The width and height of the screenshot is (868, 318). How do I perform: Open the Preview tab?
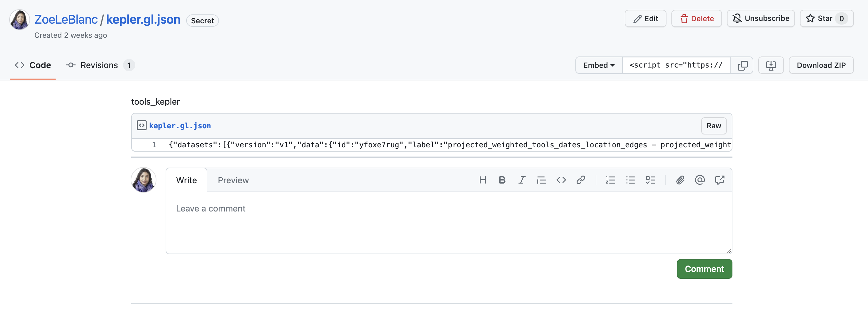(233, 180)
